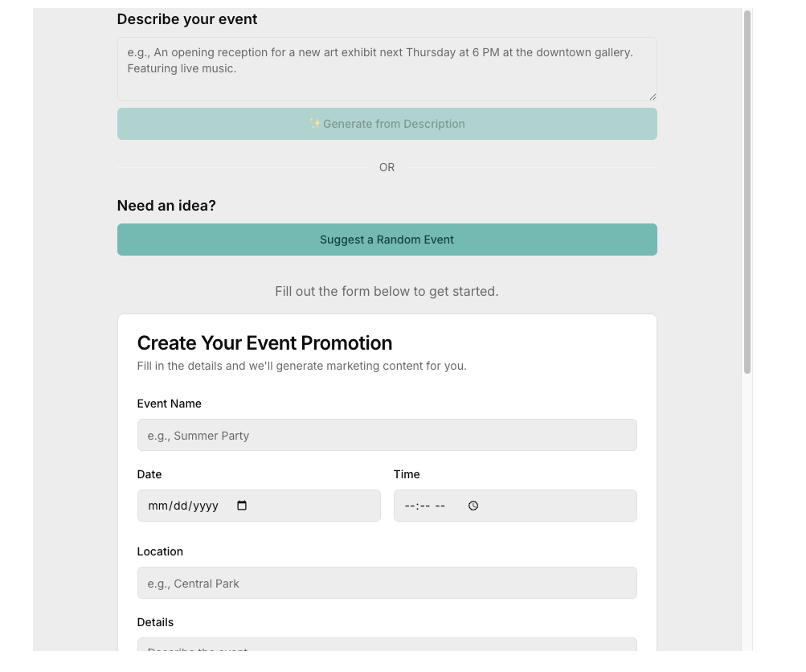
Task: Click the page's vertical scrollbar thumb
Action: click(747, 193)
